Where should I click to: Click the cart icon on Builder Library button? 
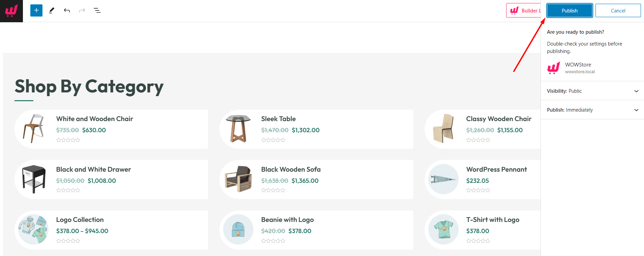514,10
